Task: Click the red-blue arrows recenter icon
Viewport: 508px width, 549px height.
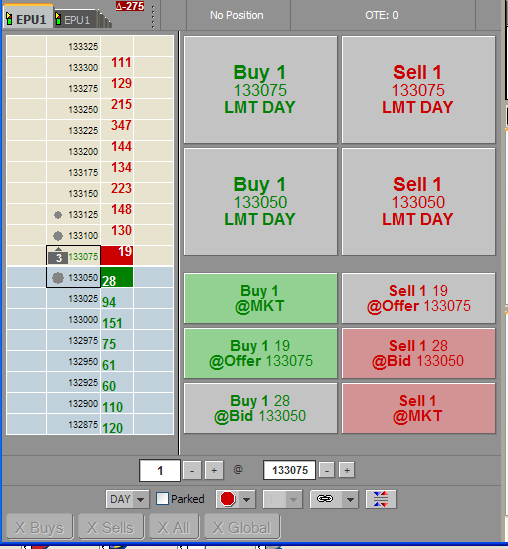Action: 381,499
